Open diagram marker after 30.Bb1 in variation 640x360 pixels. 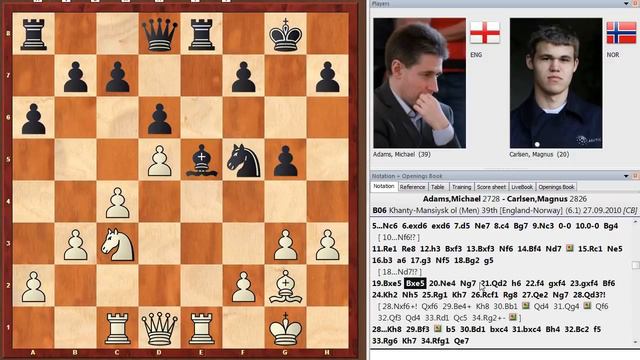pos(526,306)
